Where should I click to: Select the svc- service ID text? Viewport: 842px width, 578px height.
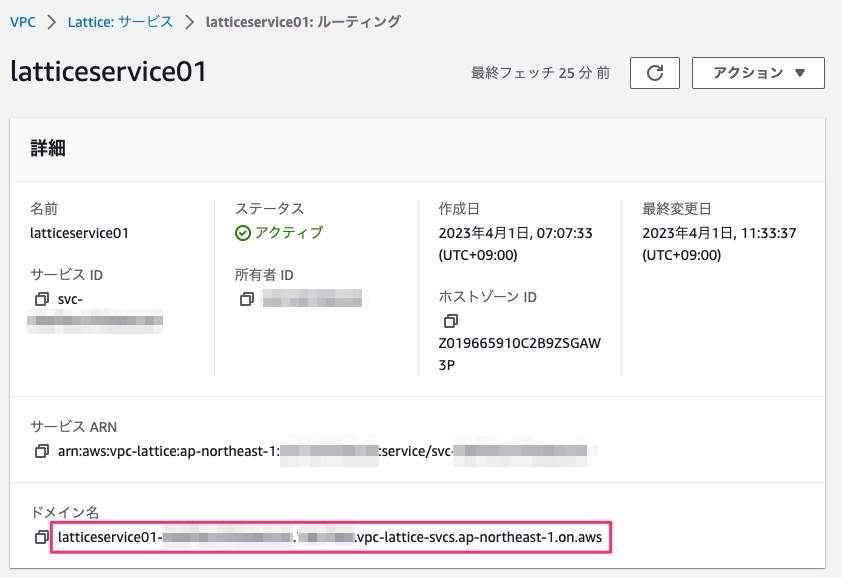[70, 299]
